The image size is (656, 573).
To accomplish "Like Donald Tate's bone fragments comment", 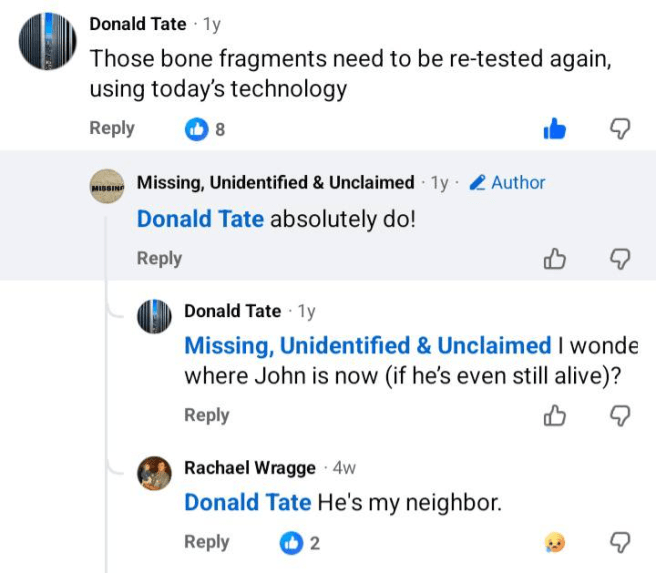I will [555, 129].
